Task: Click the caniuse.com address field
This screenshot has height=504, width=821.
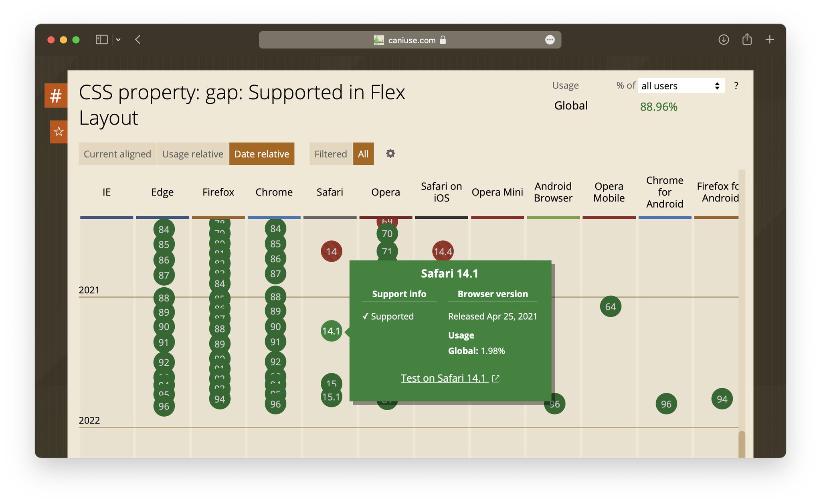Action: point(412,40)
